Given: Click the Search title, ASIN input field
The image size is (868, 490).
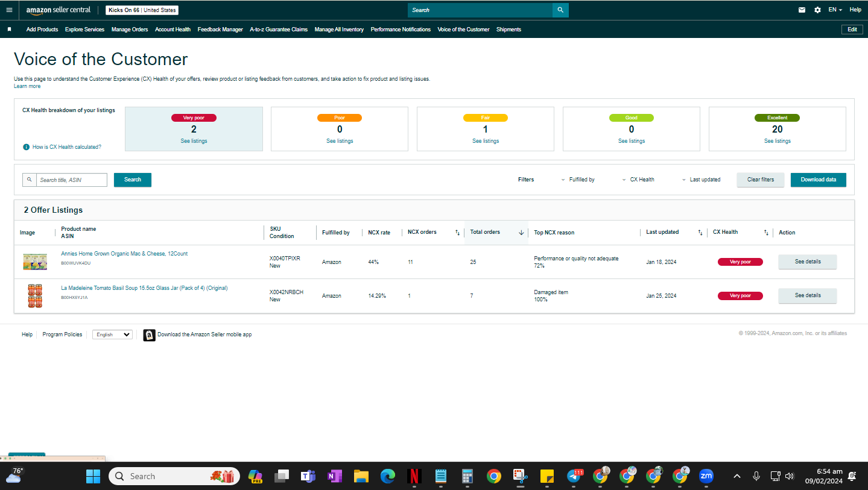Looking at the screenshot, I should click(72, 180).
